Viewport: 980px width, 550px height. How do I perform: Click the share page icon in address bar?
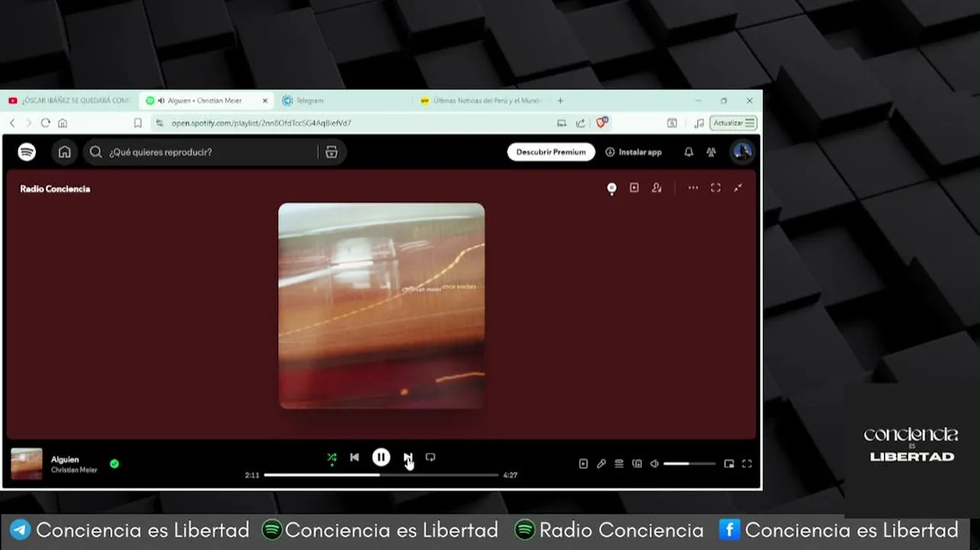[x=581, y=123]
